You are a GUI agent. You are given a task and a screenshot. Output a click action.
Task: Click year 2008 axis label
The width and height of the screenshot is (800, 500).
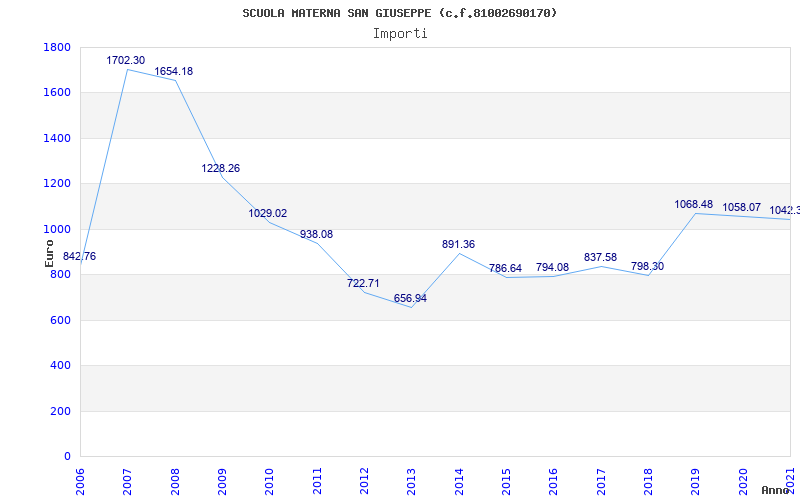click(x=175, y=481)
